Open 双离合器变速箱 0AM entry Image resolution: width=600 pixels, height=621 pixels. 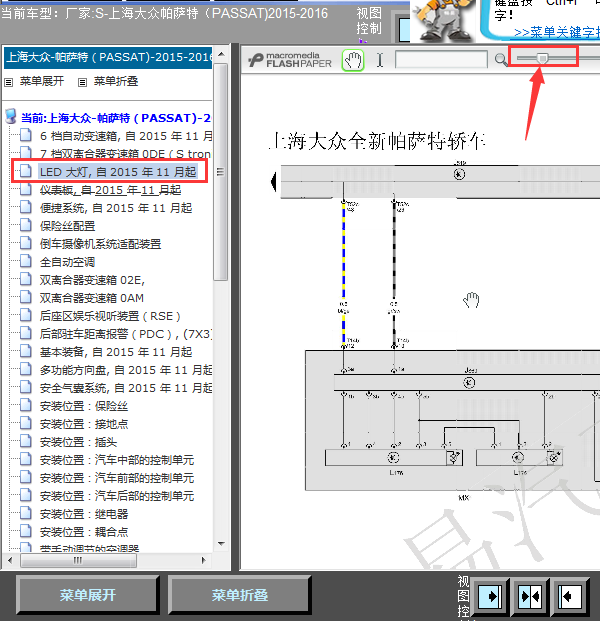(91, 298)
